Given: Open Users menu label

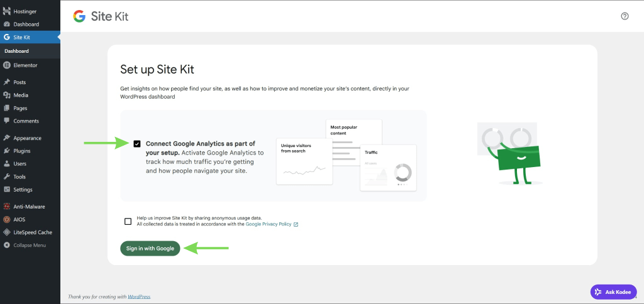Looking at the screenshot, I should (19, 164).
